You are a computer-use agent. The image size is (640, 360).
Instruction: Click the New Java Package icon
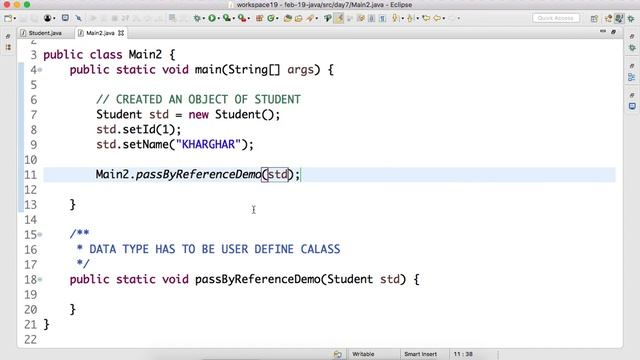pos(259,18)
